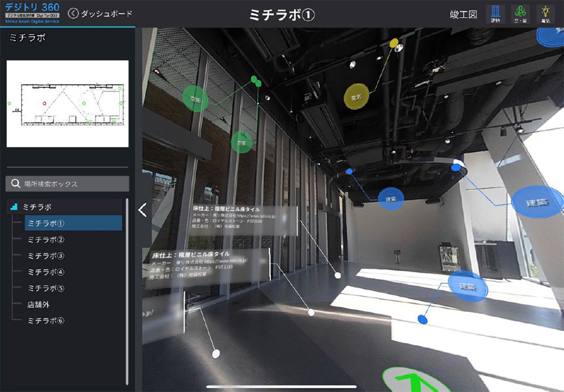Click the back chevron next to ダッシュボード

72,12
